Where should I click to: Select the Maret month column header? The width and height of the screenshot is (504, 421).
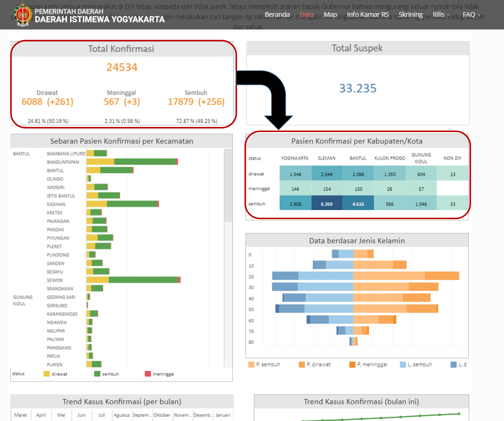(x=20, y=415)
